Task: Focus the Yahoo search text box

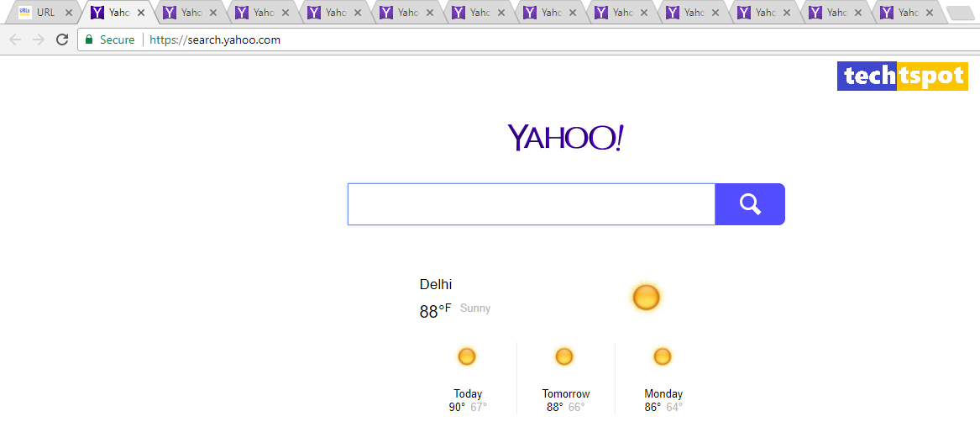Action: click(x=532, y=204)
